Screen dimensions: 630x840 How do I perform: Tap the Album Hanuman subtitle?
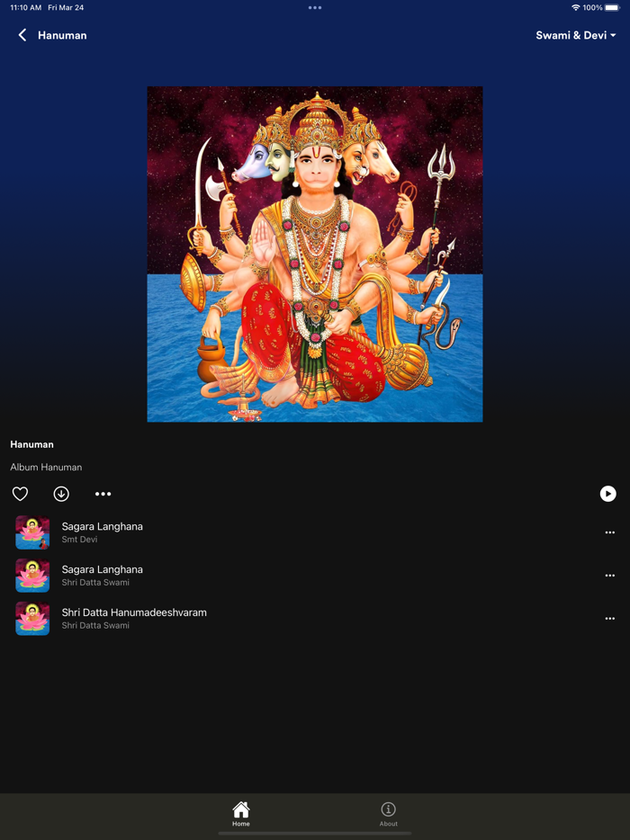(x=46, y=467)
